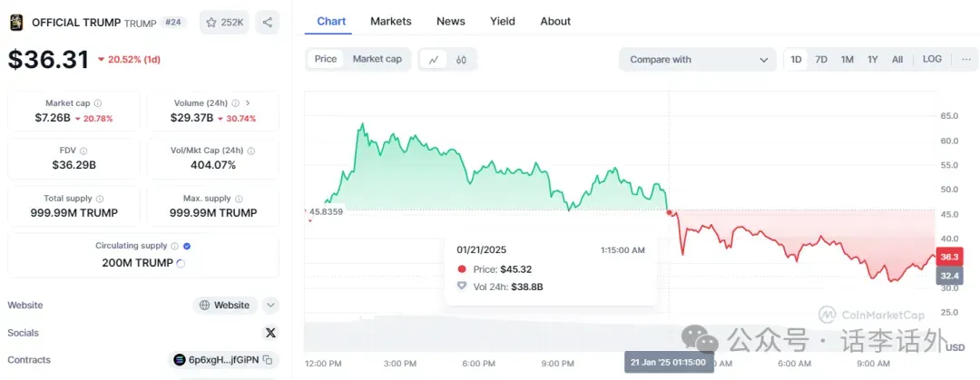The width and height of the screenshot is (980, 380).
Task: Switch to the Markets tab
Action: [x=390, y=21]
